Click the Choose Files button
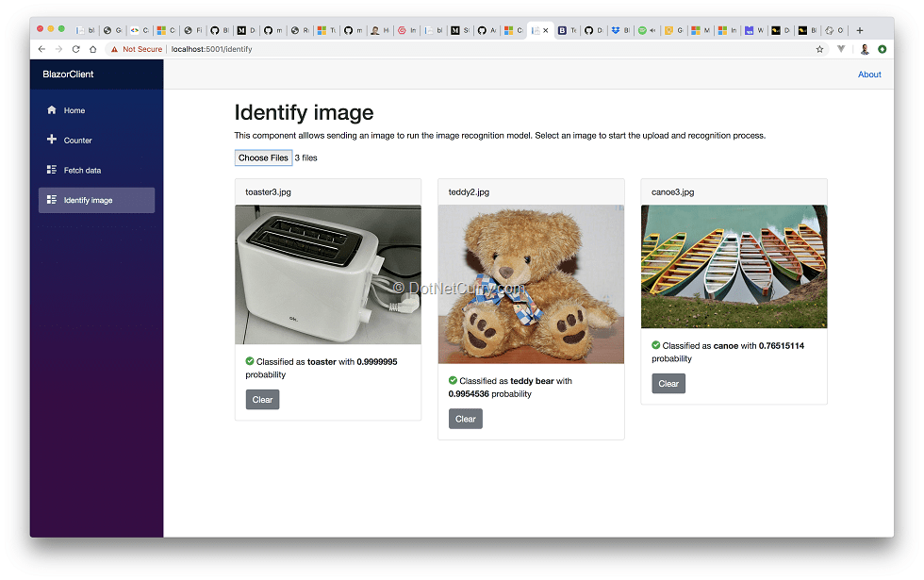The height and width of the screenshot is (580, 924). point(263,157)
